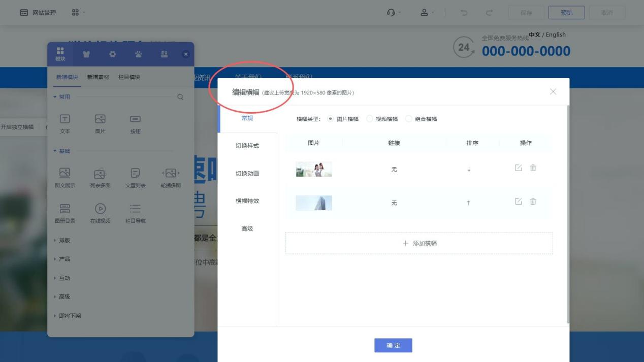Select the 栏目导航 column navigation module icon
The image size is (644, 362).
(x=134, y=212)
